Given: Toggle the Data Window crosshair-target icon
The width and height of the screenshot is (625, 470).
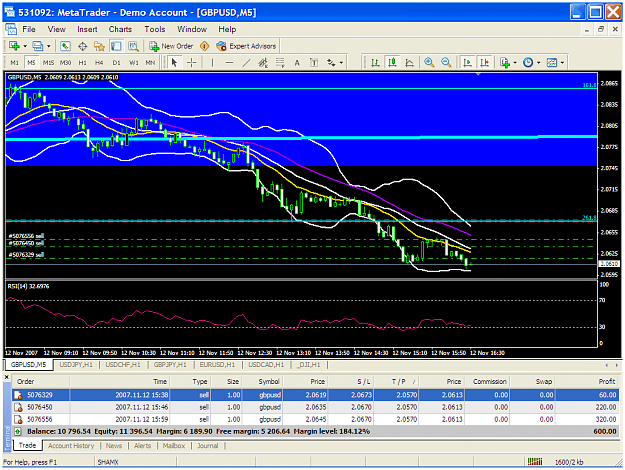Looking at the screenshot, I should coord(82,46).
